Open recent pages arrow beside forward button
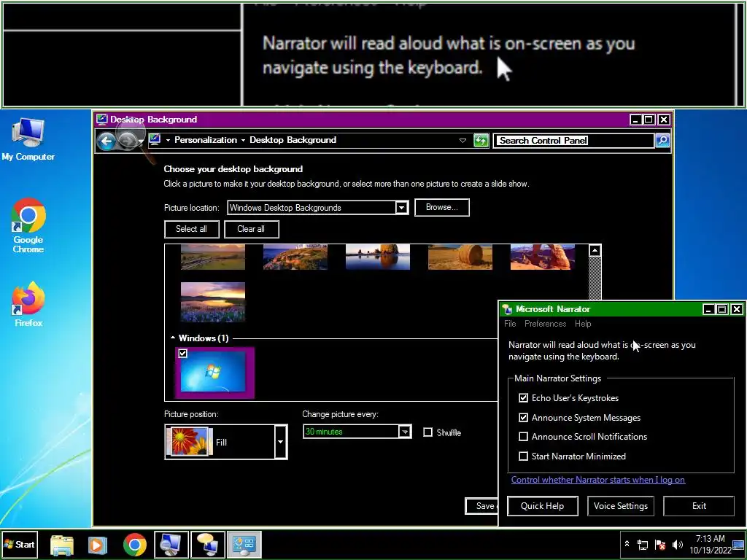Image resolution: width=747 pixels, height=560 pixels. (141, 141)
